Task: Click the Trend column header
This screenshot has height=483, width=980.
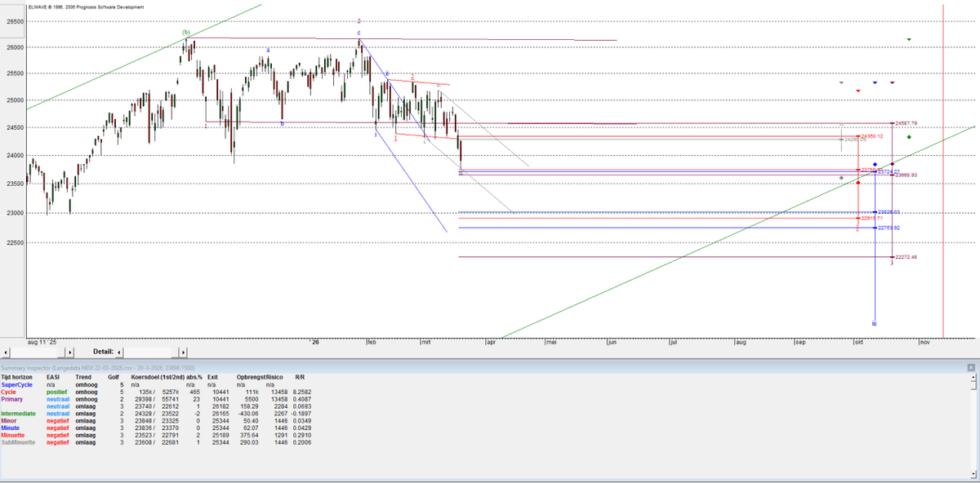Action: point(83,377)
